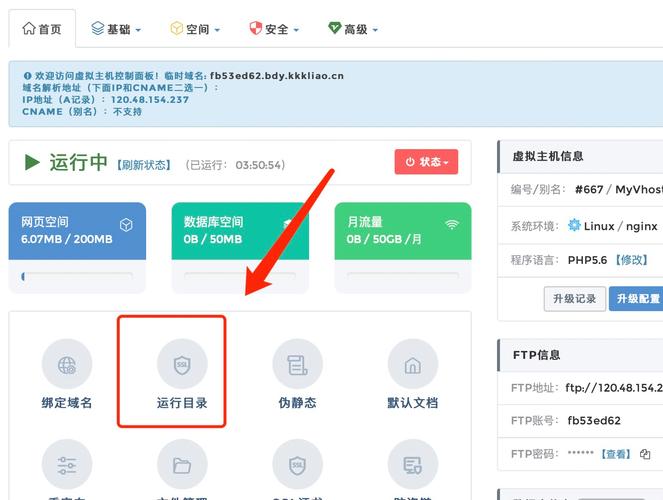Click the FTP address ftp://120.48.154 text
The height and width of the screenshot is (500, 663).
[x=614, y=388]
